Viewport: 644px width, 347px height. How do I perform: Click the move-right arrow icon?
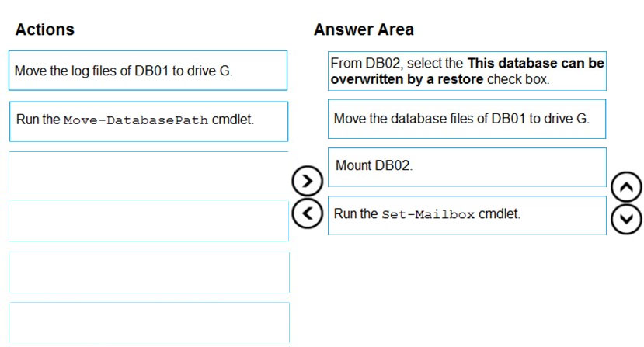point(307,181)
